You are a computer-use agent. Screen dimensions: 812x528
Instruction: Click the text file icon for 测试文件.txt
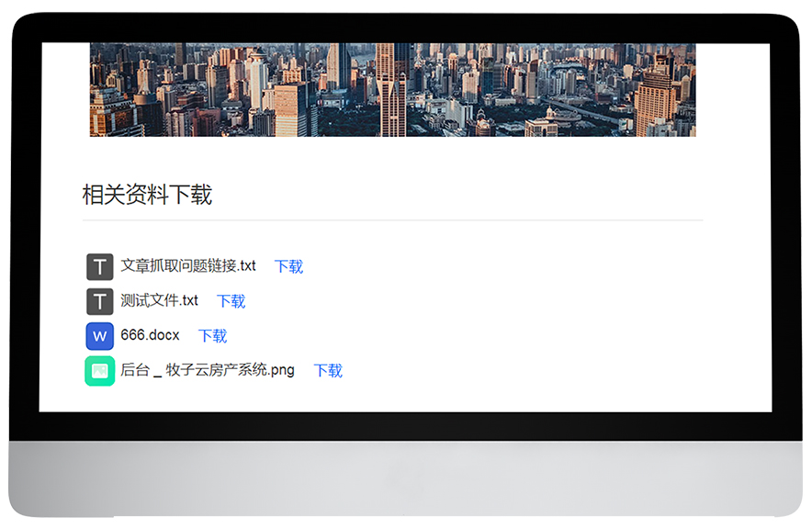tap(99, 301)
